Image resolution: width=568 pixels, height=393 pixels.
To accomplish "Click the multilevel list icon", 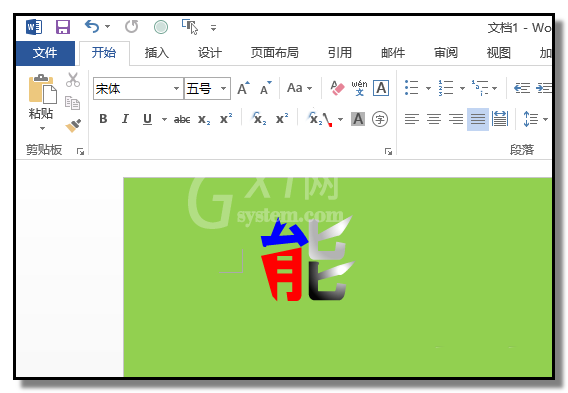I will [x=480, y=88].
